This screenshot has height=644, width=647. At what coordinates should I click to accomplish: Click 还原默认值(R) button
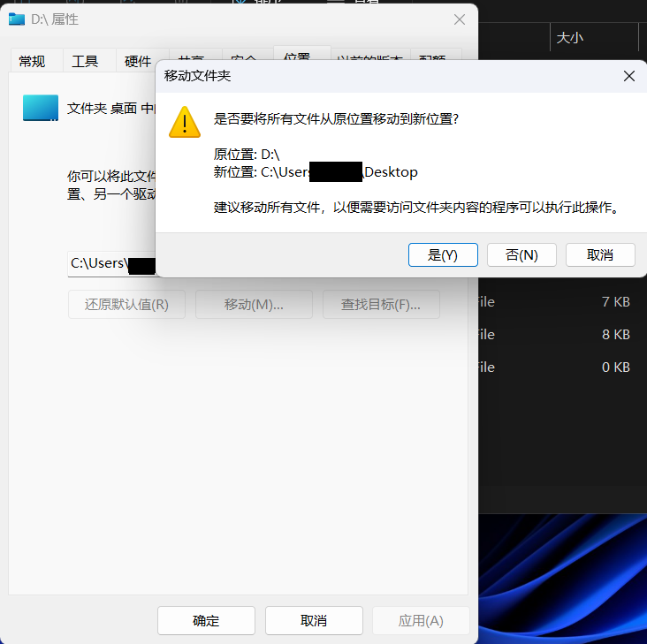coord(126,304)
